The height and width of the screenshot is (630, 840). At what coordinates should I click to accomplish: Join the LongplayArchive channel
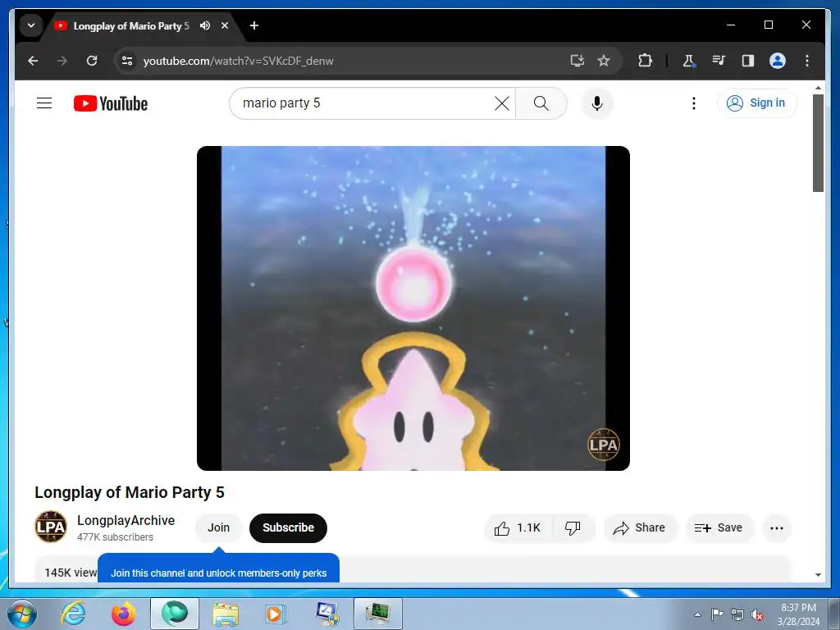click(218, 527)
